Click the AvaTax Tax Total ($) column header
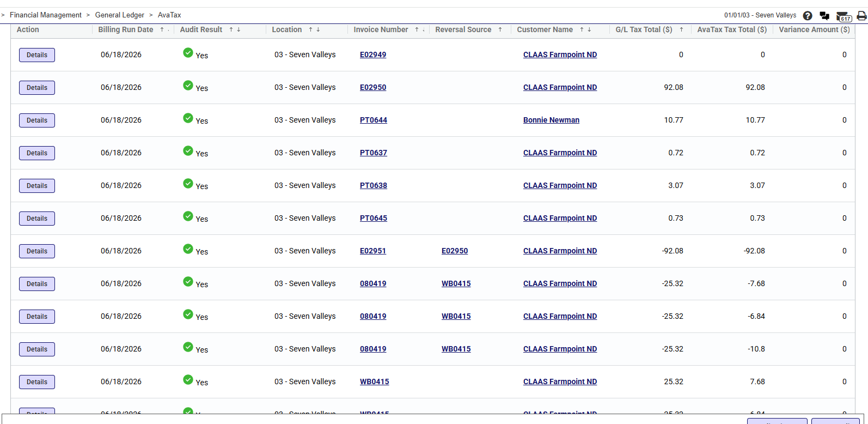The image size is (868, 424). [x=732, y=30]
